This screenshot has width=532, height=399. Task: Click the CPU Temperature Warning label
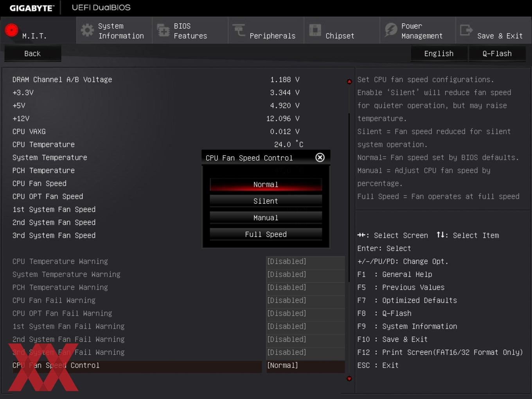pyautogui.click(x=60, y=261)
